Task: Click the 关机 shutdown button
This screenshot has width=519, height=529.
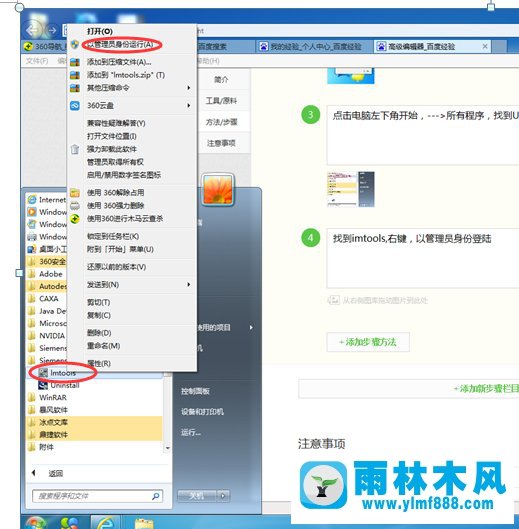Action: (197, 496)
